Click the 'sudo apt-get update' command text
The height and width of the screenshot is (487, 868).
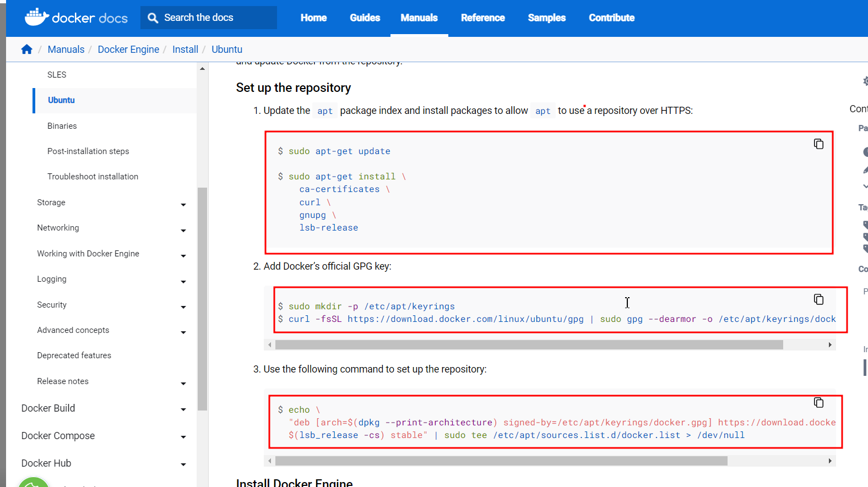click(339, 151)
